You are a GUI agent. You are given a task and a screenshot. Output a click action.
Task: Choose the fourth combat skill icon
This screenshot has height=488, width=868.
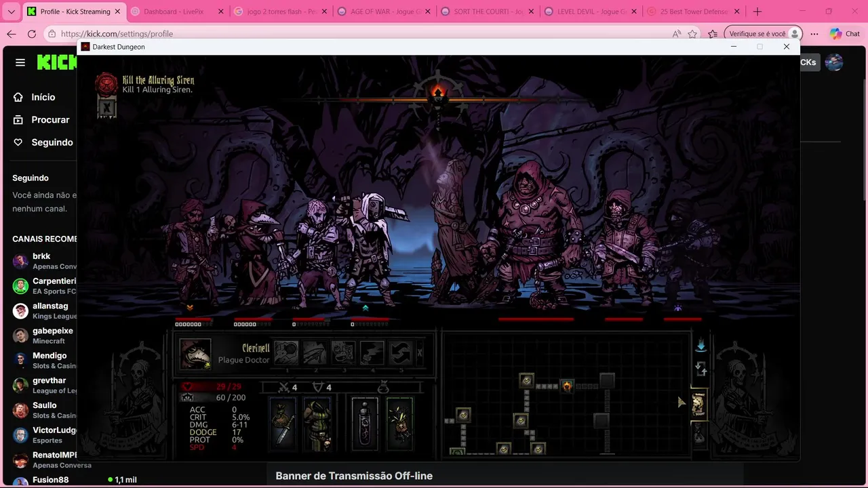372,352
